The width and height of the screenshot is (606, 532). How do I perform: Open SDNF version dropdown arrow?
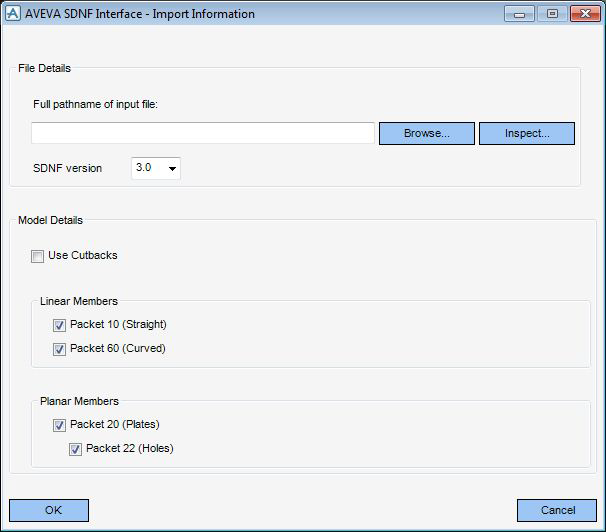pos(172,168)
